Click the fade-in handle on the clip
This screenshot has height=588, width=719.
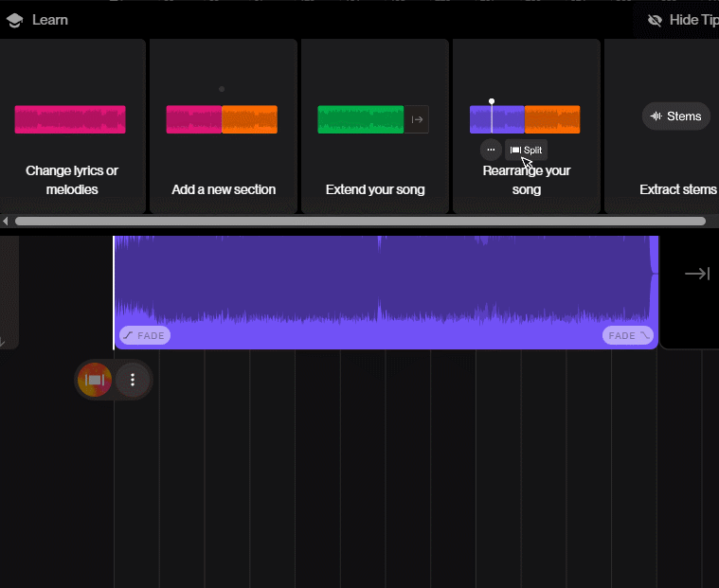[144, 335]
